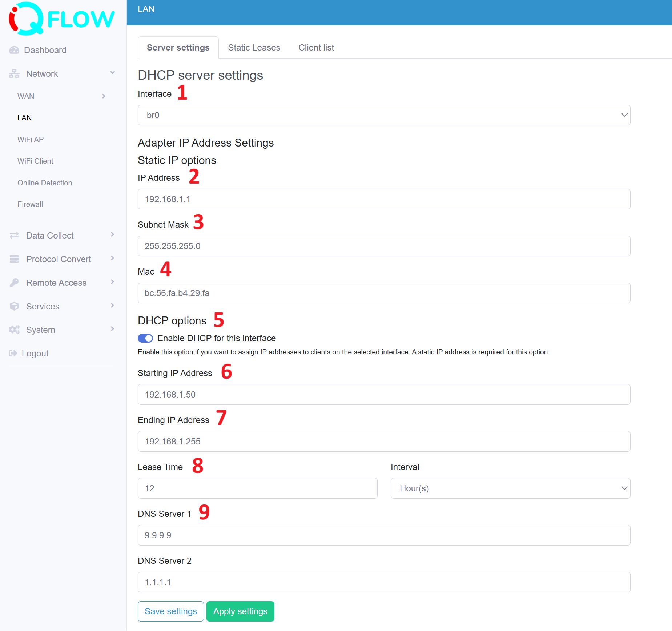Click the Dashboard icon in the sidebar
Viewport: 672px width, 631px height.
coord(14,50)
